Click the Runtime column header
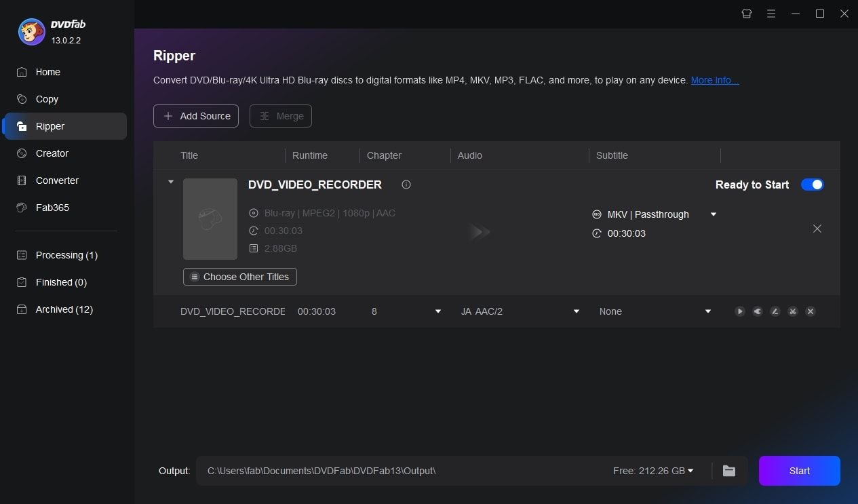 (x=310, y=155)
